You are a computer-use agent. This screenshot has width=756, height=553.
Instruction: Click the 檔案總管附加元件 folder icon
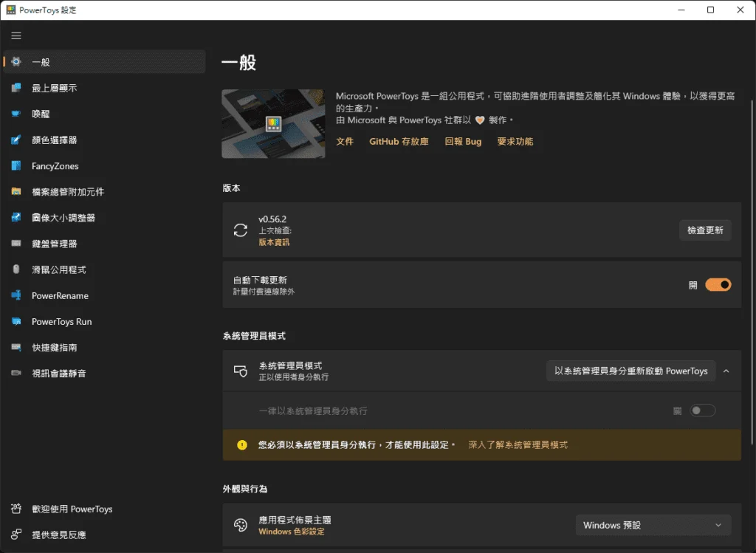(x=16, y=191)
